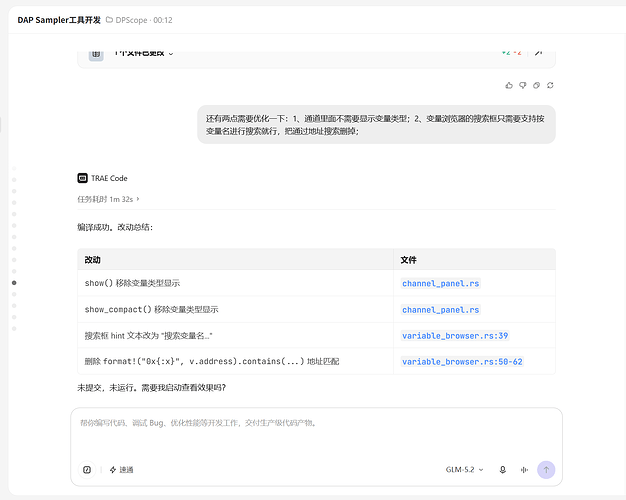Screen dimensions: 626x500
Task: Click the TRAE Code label text
Action: 109,178
